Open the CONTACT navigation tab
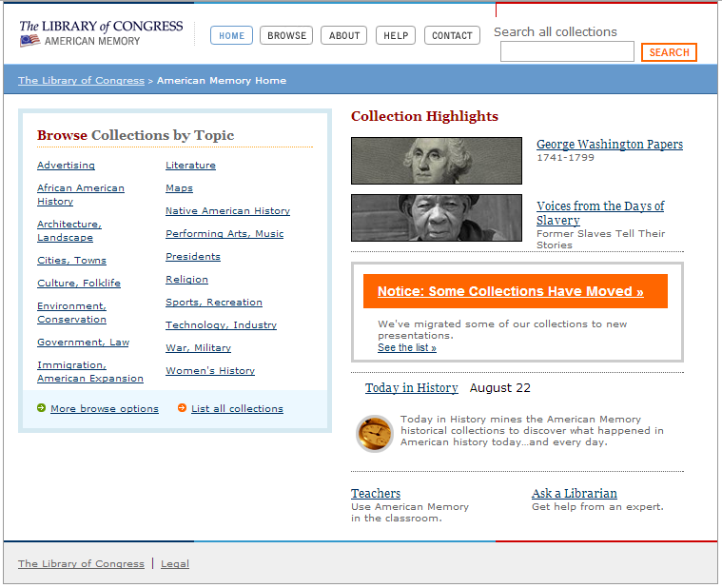The height and width of the screenshot is (588, 722). (x=452, y=35)
